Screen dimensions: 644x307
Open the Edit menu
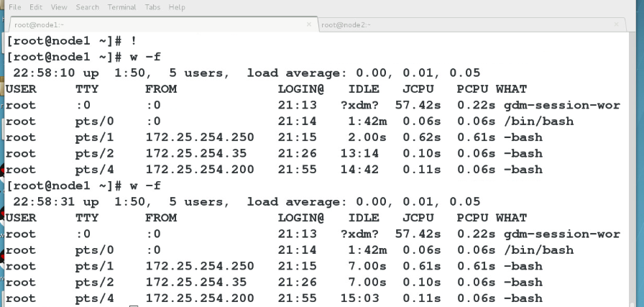tap(36, 7)
